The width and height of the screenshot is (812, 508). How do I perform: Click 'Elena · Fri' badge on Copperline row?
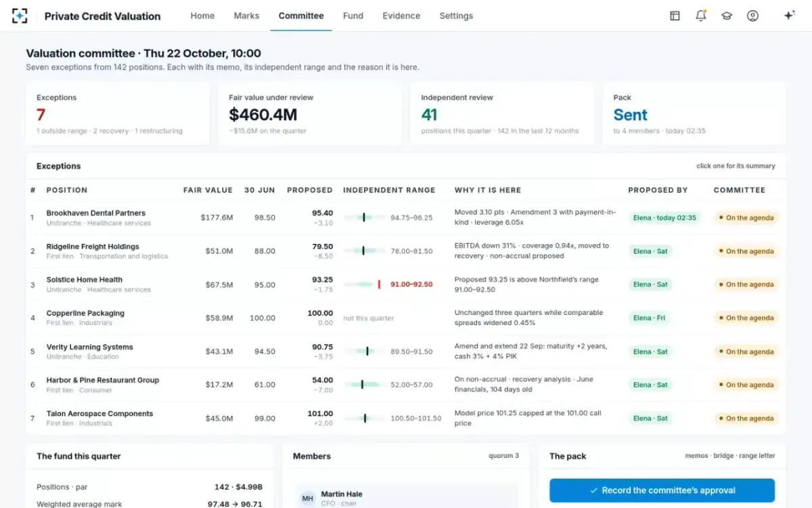[650, 318]
